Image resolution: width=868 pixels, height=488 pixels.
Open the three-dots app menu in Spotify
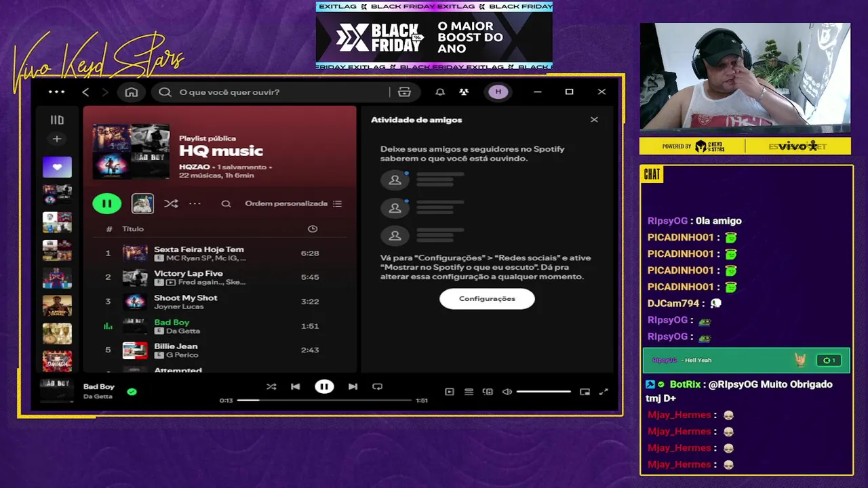(x=57, y=92)
